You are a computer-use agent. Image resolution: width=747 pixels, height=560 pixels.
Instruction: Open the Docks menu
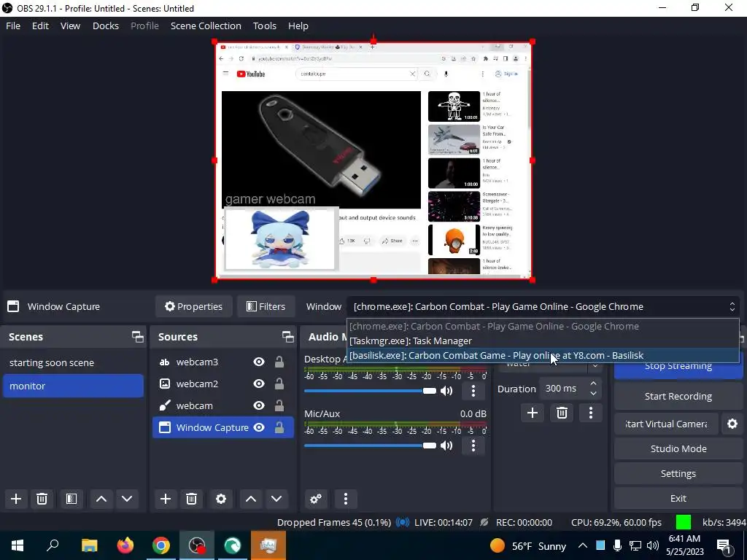(106, 26)
